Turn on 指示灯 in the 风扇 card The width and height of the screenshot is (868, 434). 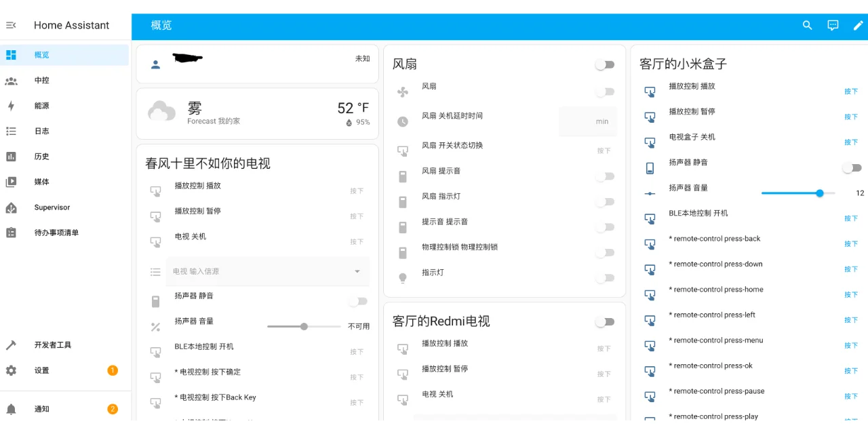(x=604, y=277)
